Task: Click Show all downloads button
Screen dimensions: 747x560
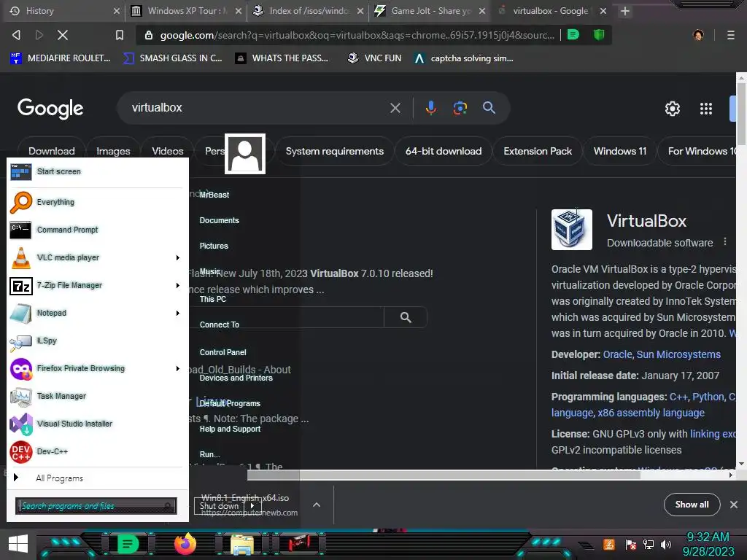Action: pos(692,505)
